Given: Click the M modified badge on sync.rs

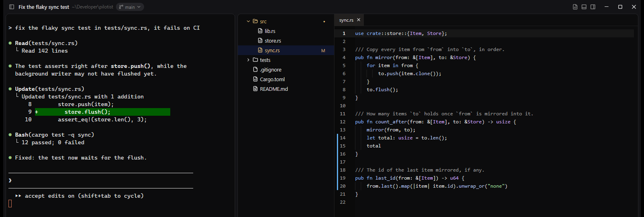Looking at the screenshot, I should pyautogui.click(x=323, y=51).
